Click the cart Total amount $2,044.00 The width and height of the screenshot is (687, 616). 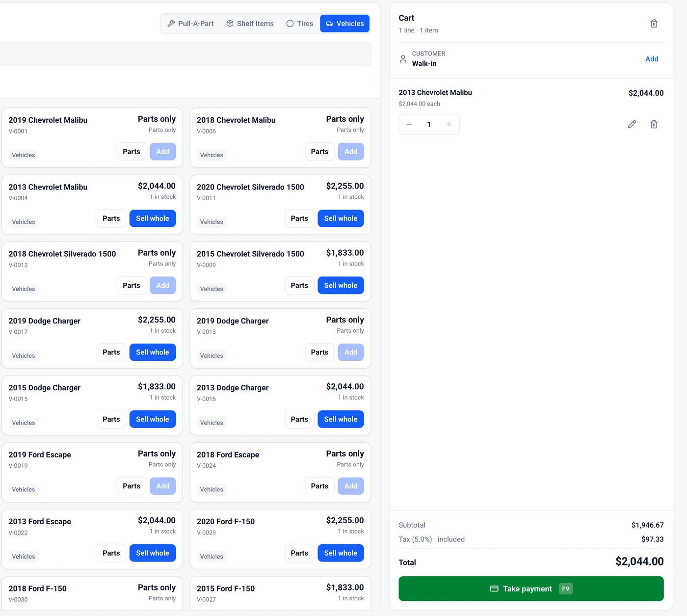pos(639,562)
